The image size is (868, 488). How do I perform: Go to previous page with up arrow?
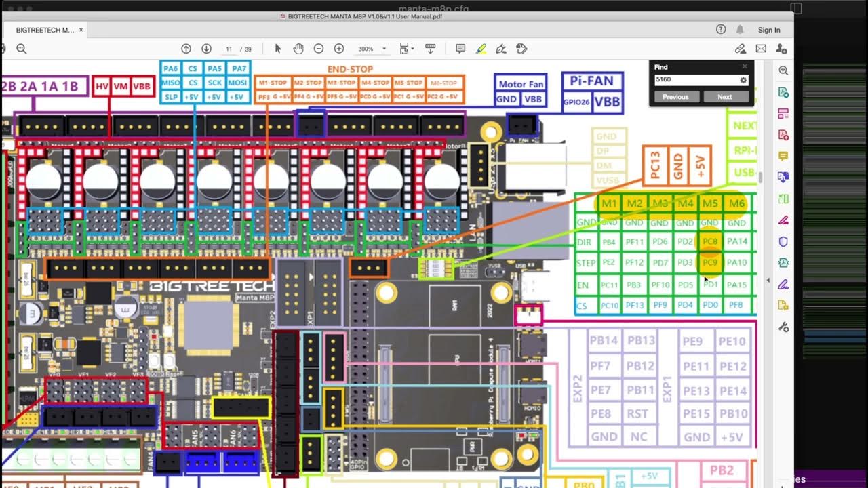186,49
